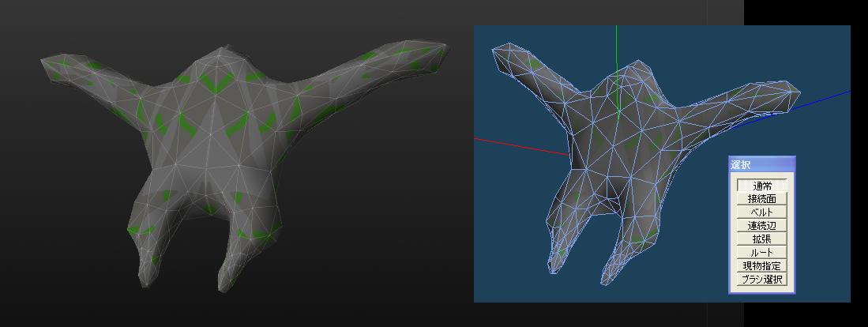Image resolution: width=868 pixels, height=327 pixels.
Task: Enable 現物指定 selection mode
Action: tap(761, 266)
